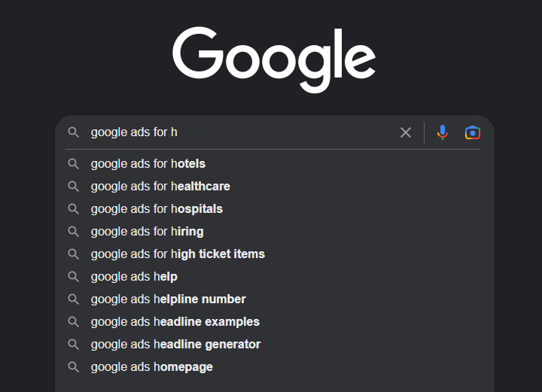Click magnifier icon beside hiring suggestion
The height and width of the screenshot is (392, 542).
click(x=73, y=232)
